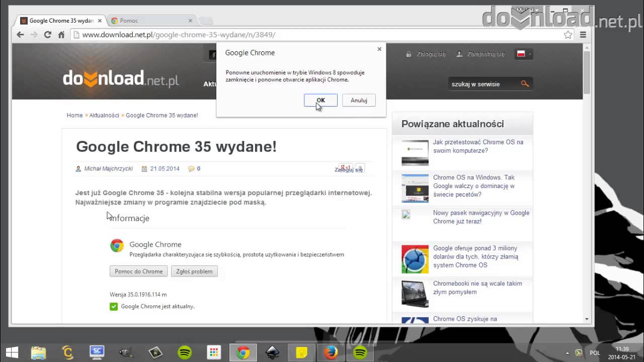The height and width of the screenshot is (362, 644).
Task: Click thumbnail for Chrome OS na Windows
Action: 415,188
